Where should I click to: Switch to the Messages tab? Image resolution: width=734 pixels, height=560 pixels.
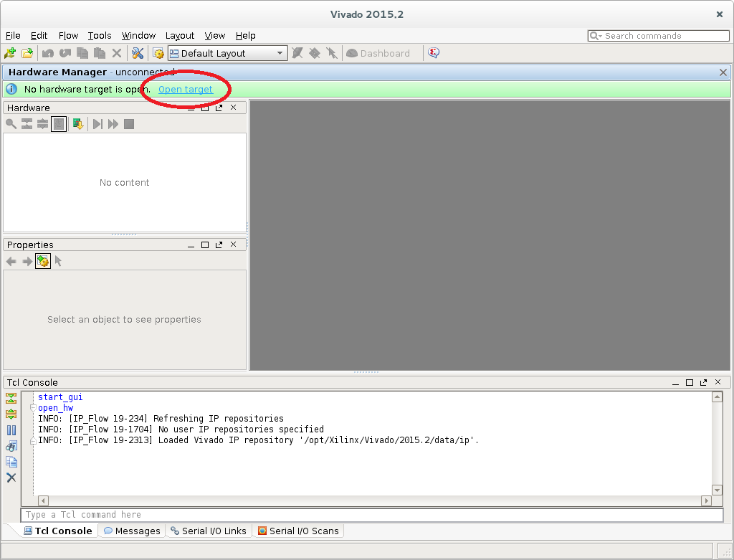(132, 531)
